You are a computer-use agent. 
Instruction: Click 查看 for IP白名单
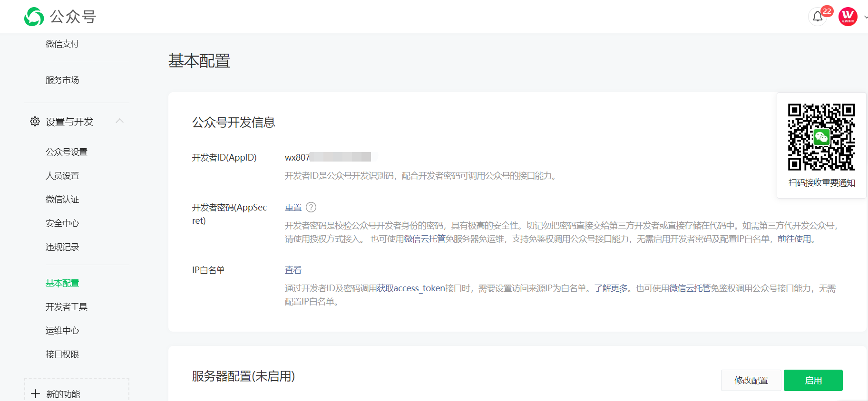pyautogui.click(x=293, y=270)
